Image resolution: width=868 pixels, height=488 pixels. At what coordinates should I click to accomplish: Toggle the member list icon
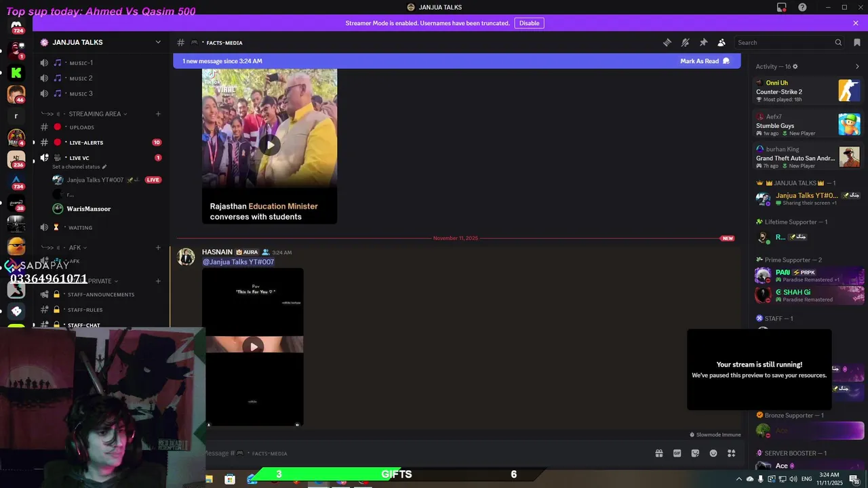[x=722, y=43]
